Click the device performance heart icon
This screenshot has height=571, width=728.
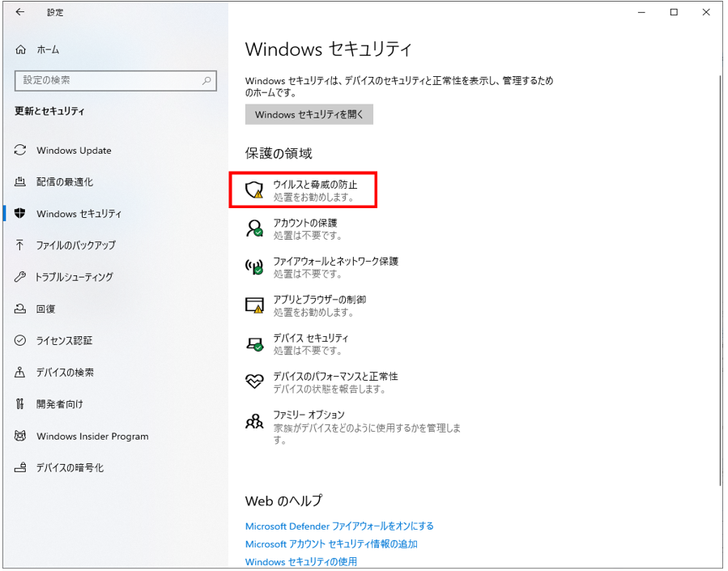254,381
